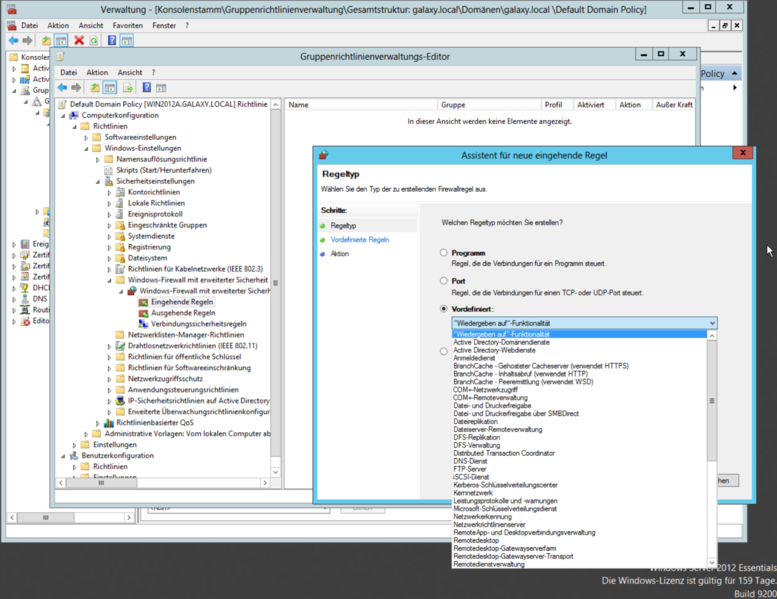This screenshot has width=777, height=599.
Task: Open the Aktion menu in the editor
Action: tap(97, 72)
